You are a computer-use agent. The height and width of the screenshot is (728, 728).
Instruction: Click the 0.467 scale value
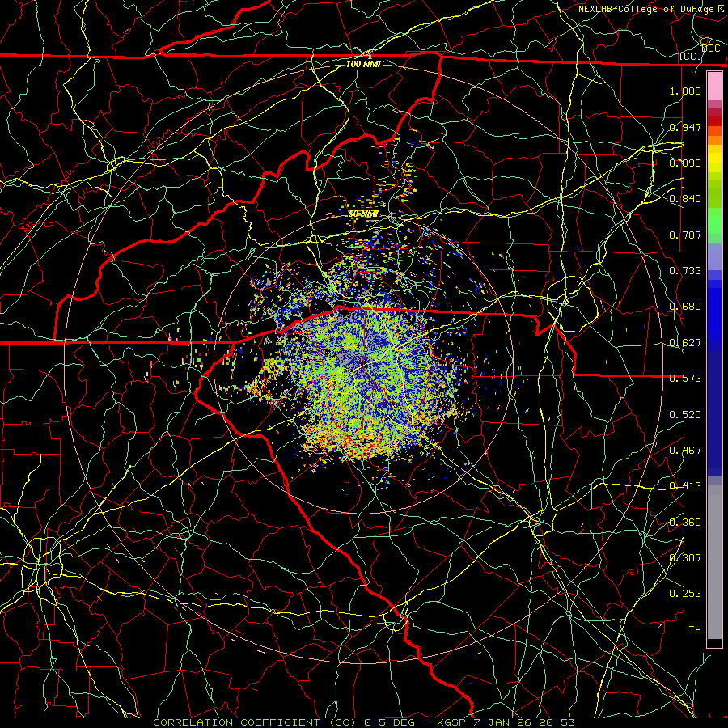pyautogui.click(x=685, y=451)
